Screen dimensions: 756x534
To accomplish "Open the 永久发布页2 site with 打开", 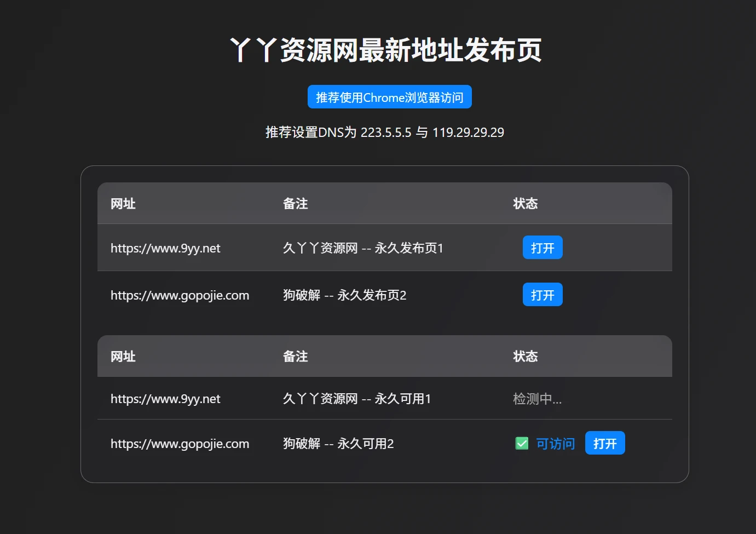I will [543, 295].
